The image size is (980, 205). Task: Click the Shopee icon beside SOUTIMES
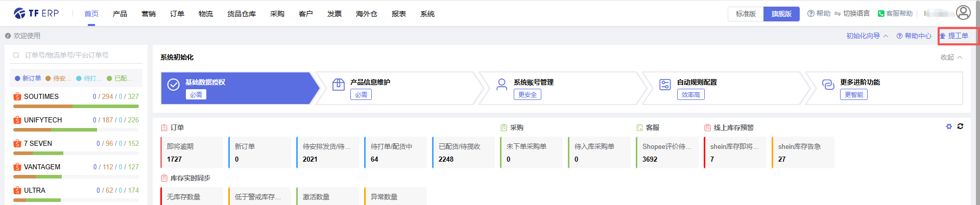pyautogui.click(x=17, y=96)
